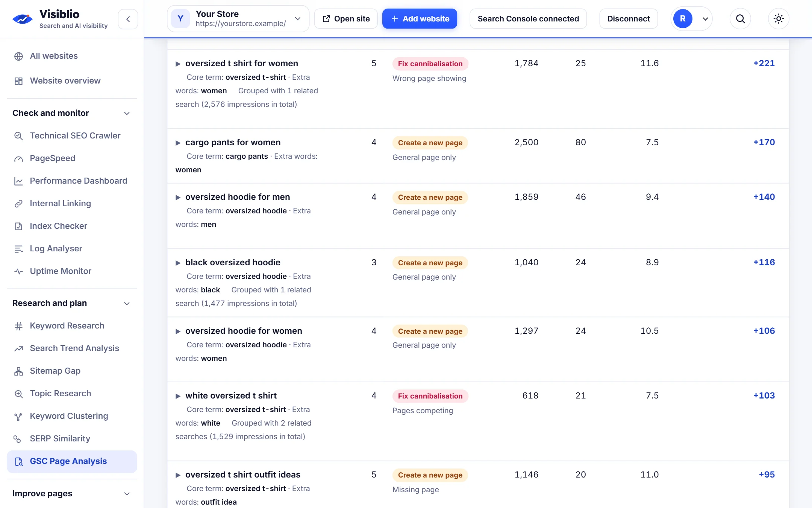Click the PageSpeed gauge icon

[x=18, y=159]
